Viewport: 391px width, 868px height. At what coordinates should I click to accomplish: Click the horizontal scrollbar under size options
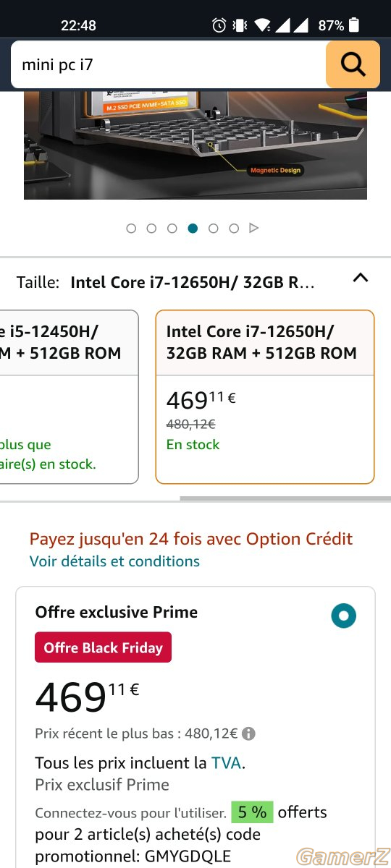[x=285, y=498]
